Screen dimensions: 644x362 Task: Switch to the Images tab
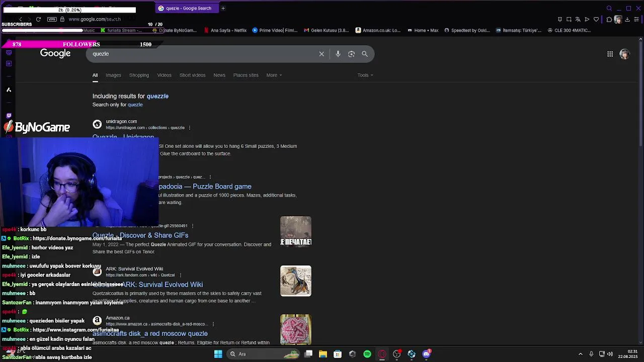click(113, 75)
